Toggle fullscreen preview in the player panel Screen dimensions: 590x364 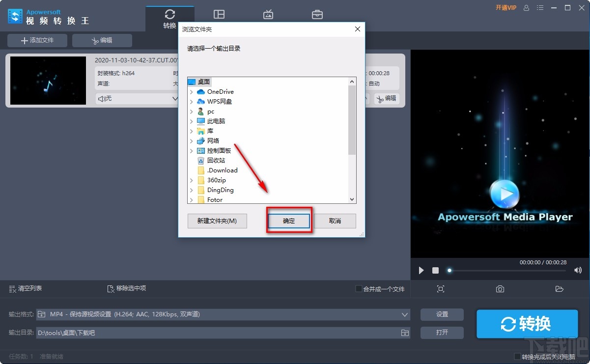441,289
